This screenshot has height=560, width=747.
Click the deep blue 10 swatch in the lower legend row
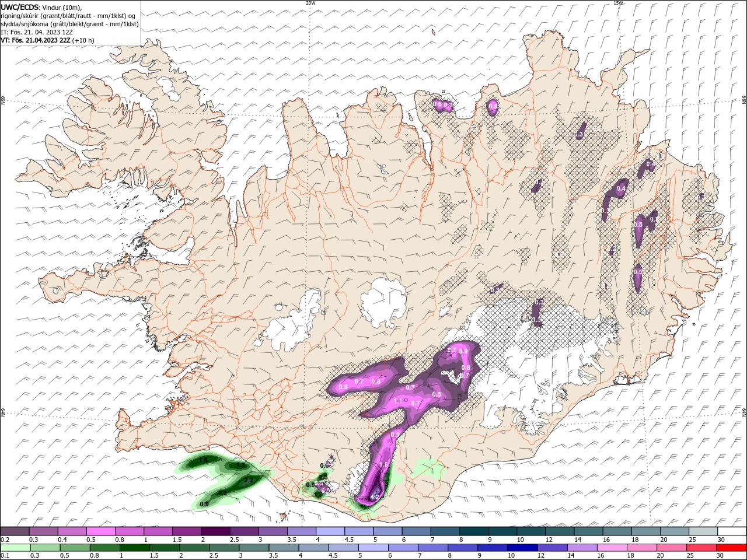pos(522,548)
